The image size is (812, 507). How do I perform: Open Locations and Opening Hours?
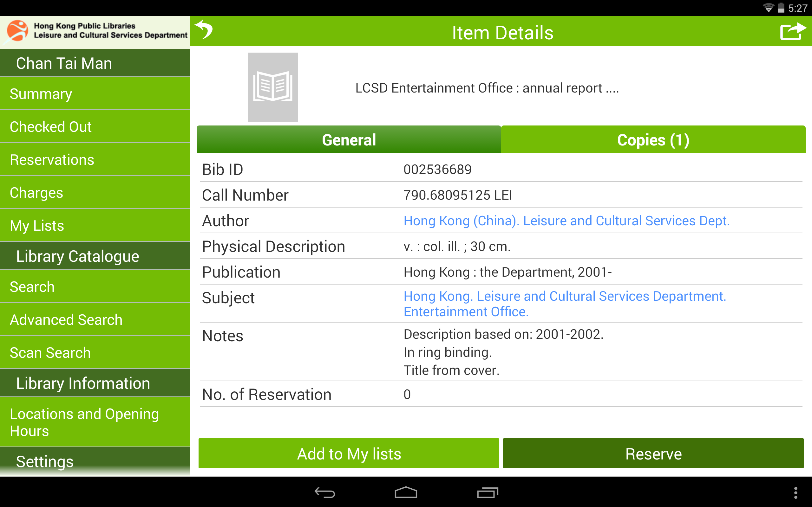(x=95, y=422)
